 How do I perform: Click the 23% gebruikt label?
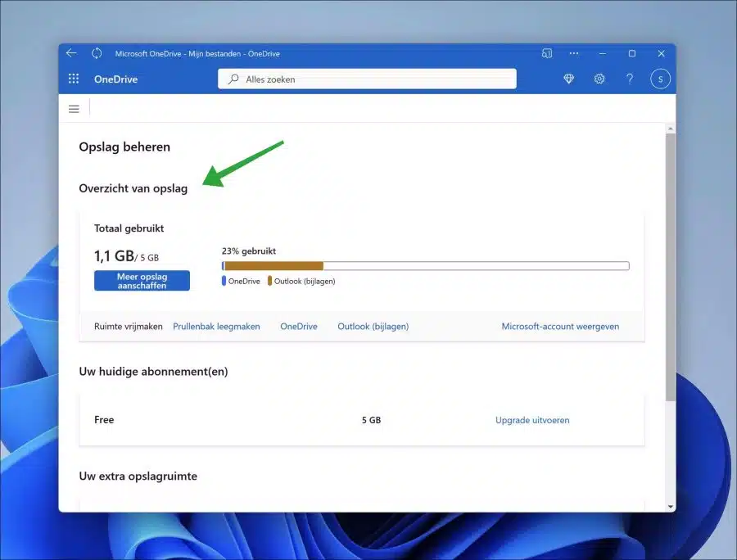point(249,251)
